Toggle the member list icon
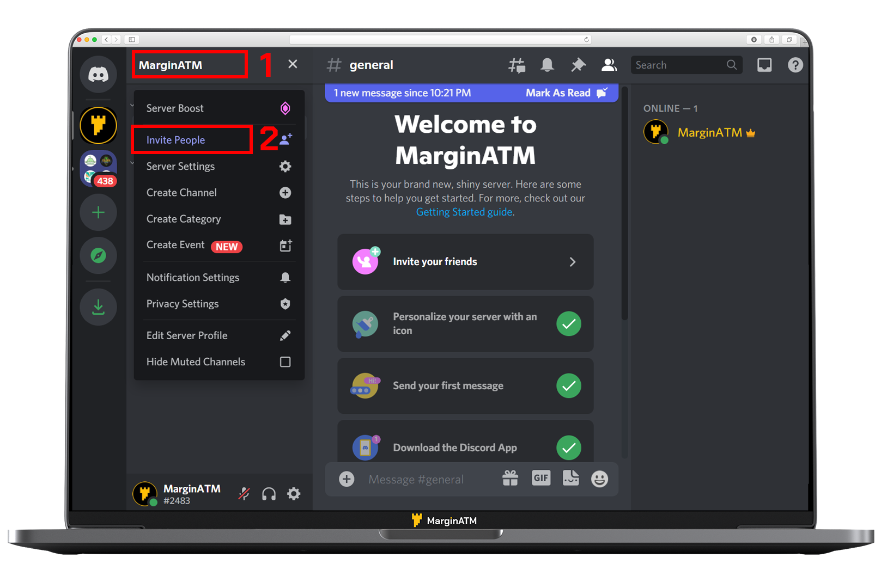The width and height of the screenshot is (887, 588). [609, 65]
